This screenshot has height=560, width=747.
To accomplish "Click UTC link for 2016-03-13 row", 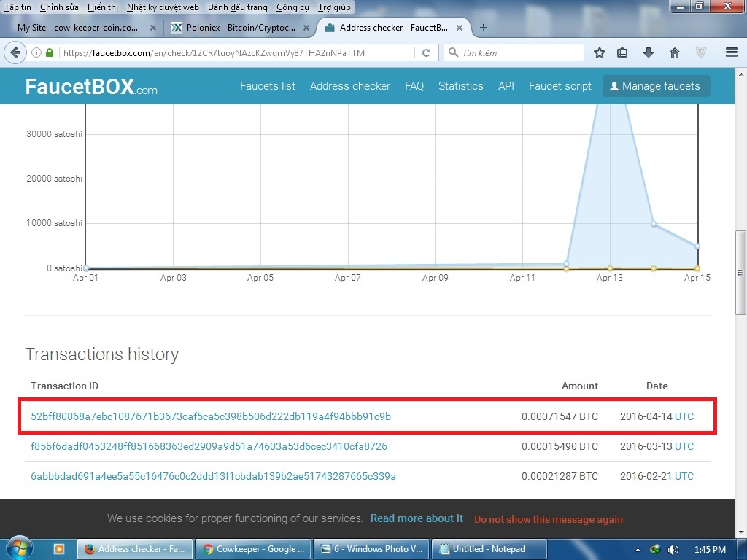I will click(x=684, y=447).
